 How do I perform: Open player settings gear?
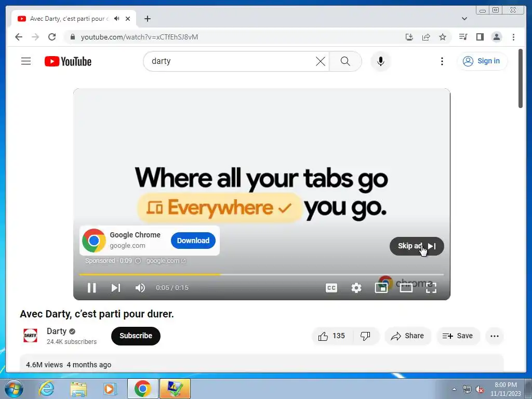(x=356, y=288)
